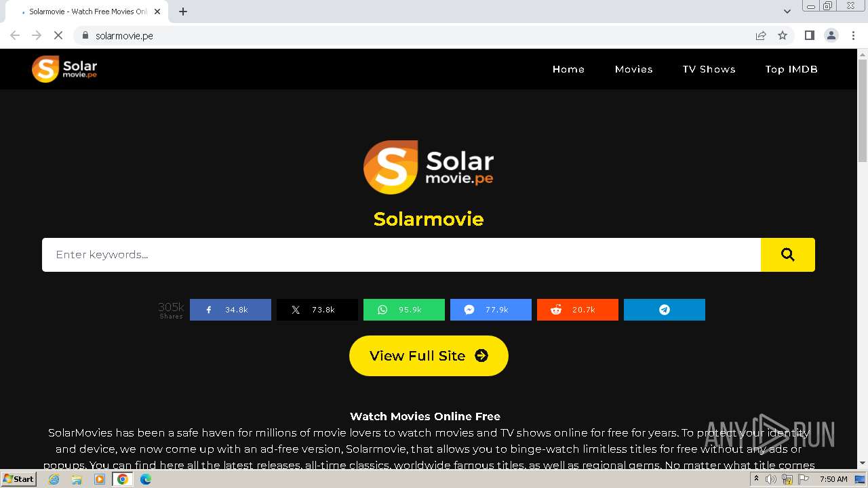Go forward in browser history

[37, 35]
